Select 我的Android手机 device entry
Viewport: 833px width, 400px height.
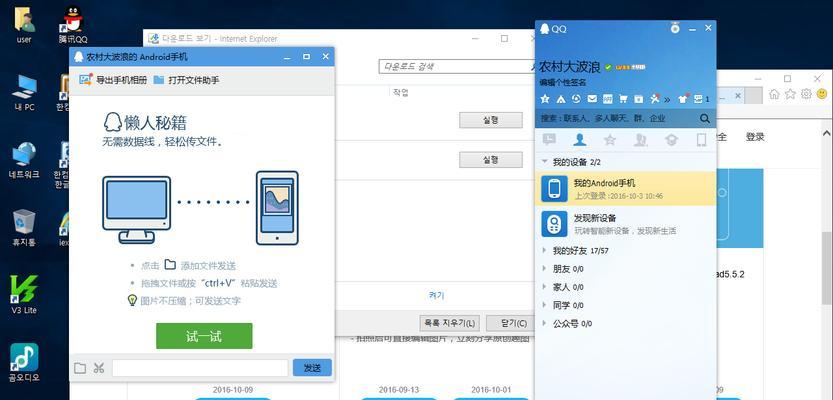pyautogui.click(x=626, y=189)
